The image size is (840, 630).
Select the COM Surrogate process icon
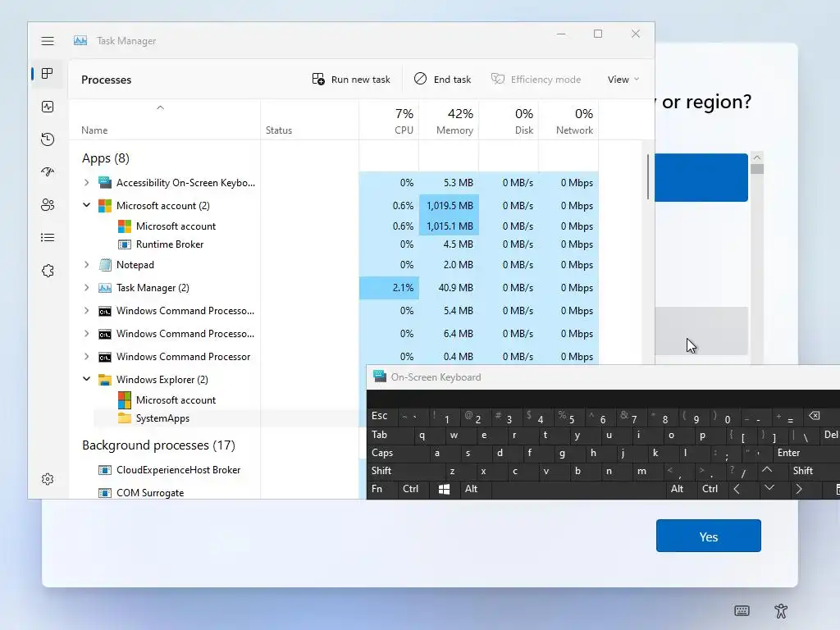105,493
